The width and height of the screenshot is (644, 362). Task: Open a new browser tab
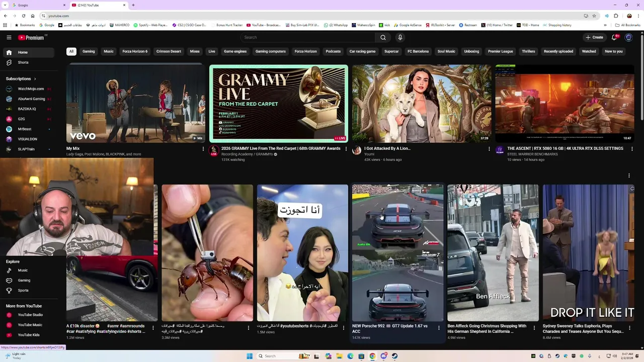pyautogui.click(x=133, y=5)
